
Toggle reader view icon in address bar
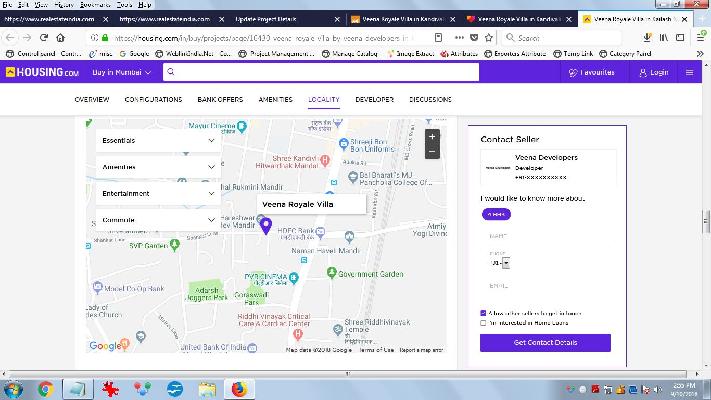click(438, 38)
